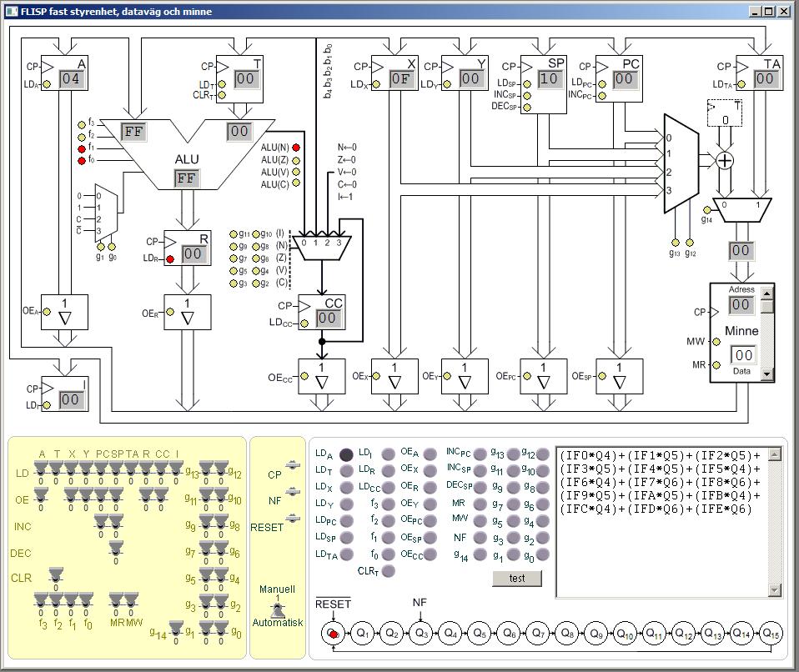This screenshot has width=799, height=672.
Task: Click the Minne scroll down arrow
Action: [x=767, y=374]
